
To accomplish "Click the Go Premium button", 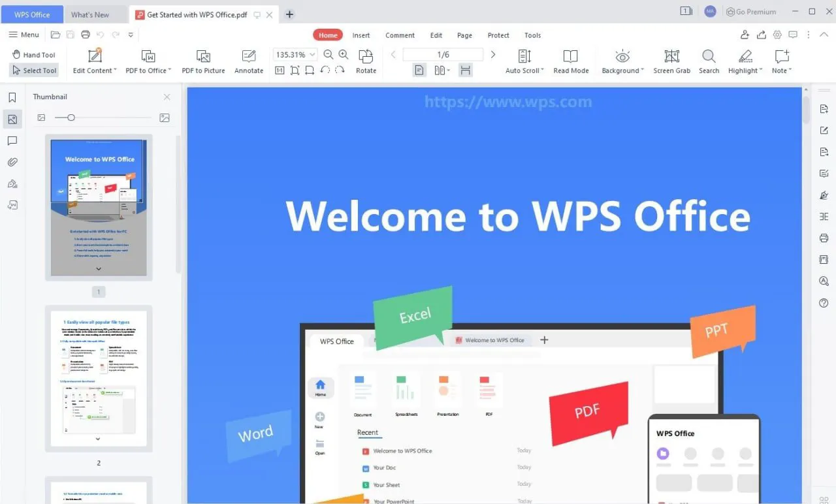I will [x=751, y=11].
